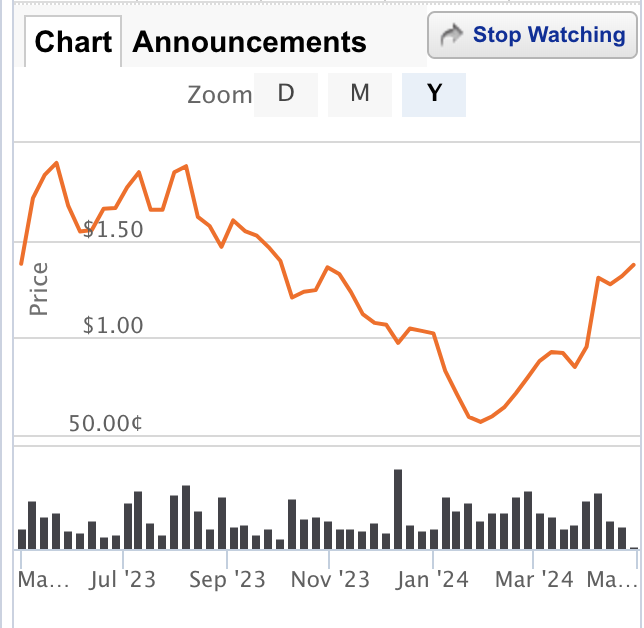Image resolution: width=644 pixels, height=628 pixels.
Task: Click the price line's lowest point near February
Action: (x=481, y=421)
